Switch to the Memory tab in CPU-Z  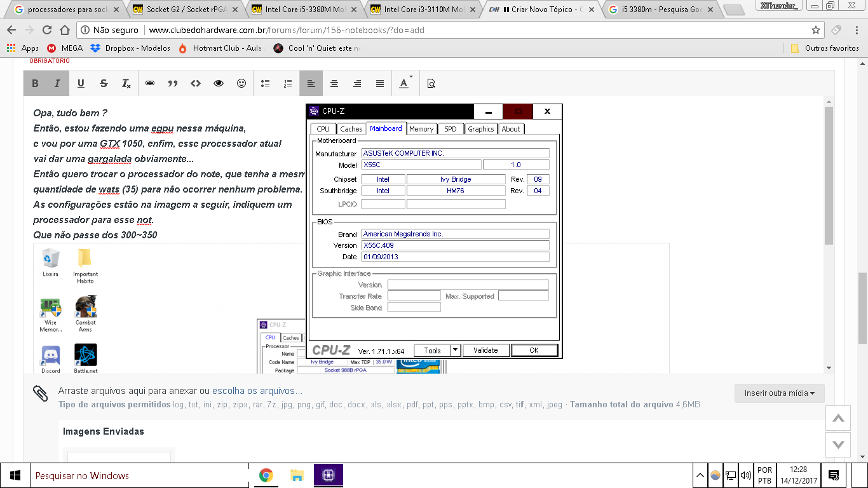pos(421,129)
